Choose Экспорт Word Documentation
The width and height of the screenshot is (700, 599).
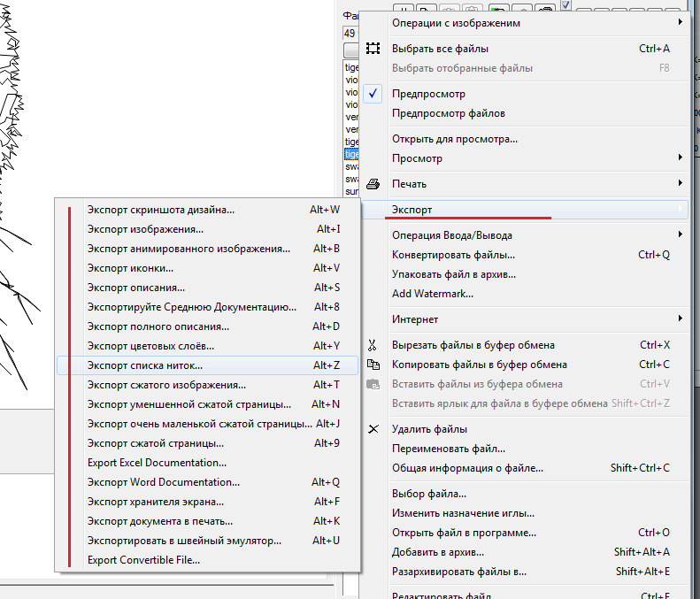click(208, 482)
